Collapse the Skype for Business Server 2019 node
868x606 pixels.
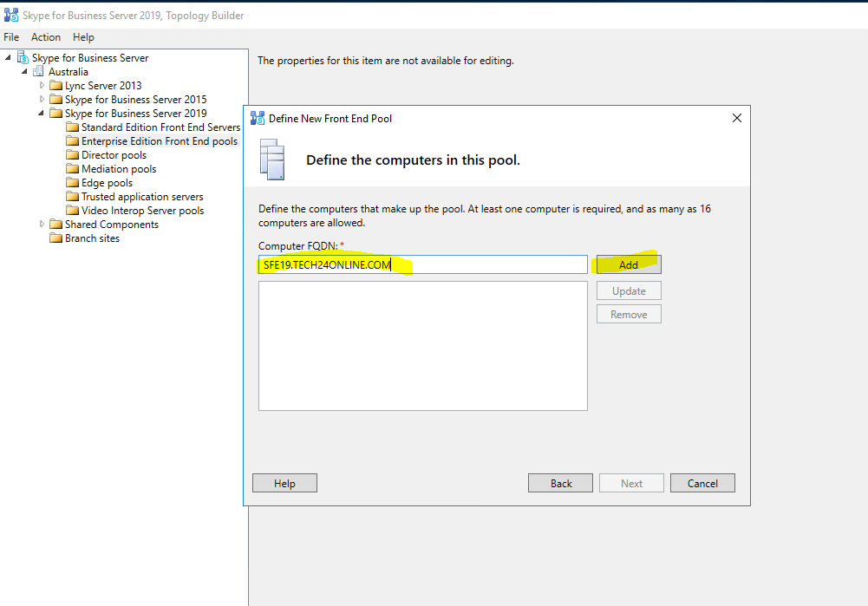click(42, 114)
